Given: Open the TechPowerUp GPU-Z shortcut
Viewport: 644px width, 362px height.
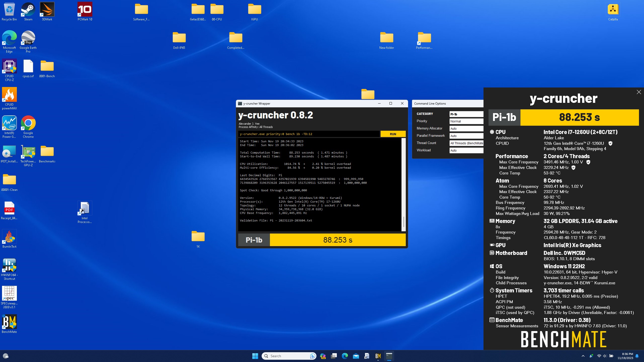Looking at the screenshot, I should (28, 155).
